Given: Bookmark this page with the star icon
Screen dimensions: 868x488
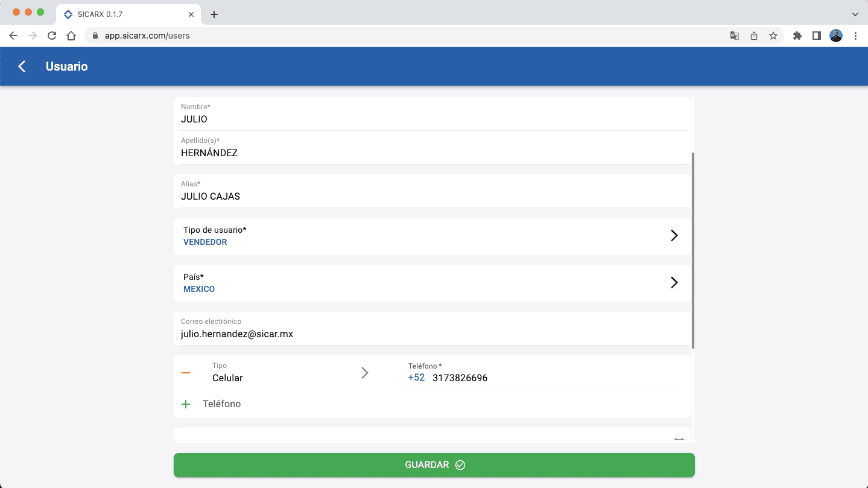Looking at the screenshot, I should pos(773,36).
